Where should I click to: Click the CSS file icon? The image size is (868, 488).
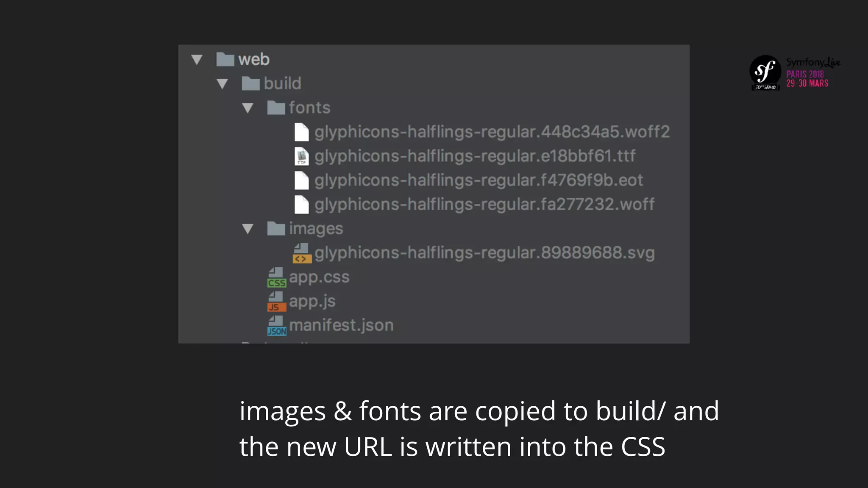click(277, 277)
